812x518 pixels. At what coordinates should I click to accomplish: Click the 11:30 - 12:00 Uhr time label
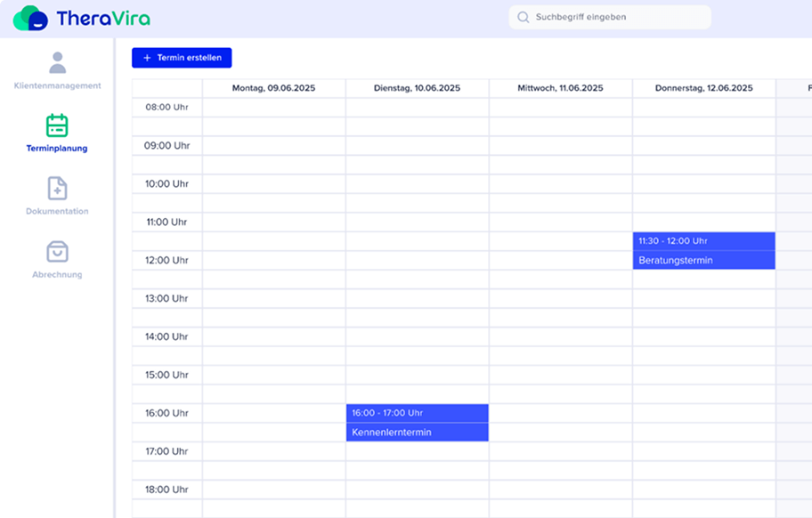[672, 241]
